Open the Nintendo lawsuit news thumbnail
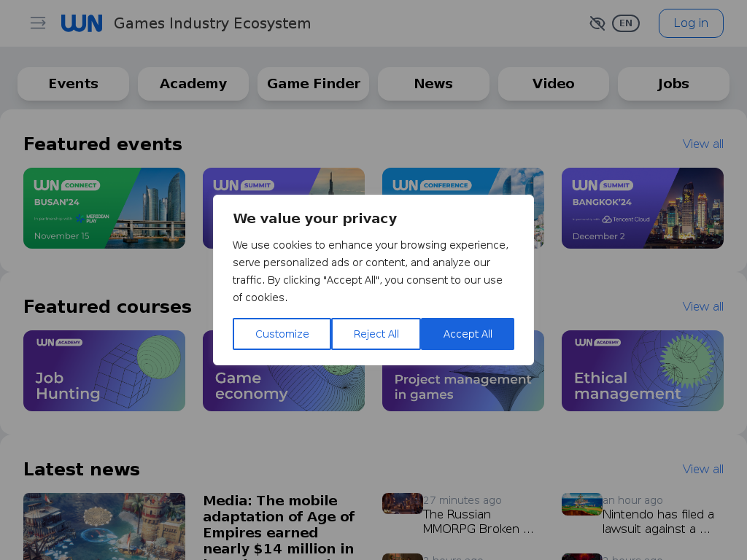Viewport: 747px width, 560px height. click(581, 505)
